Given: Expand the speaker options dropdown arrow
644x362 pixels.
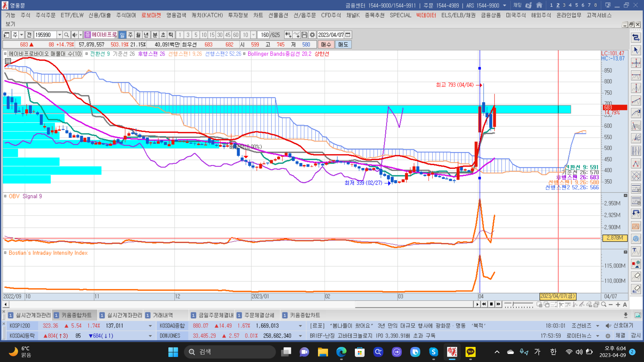Looking at the screenshot, I should pos(80,35).
